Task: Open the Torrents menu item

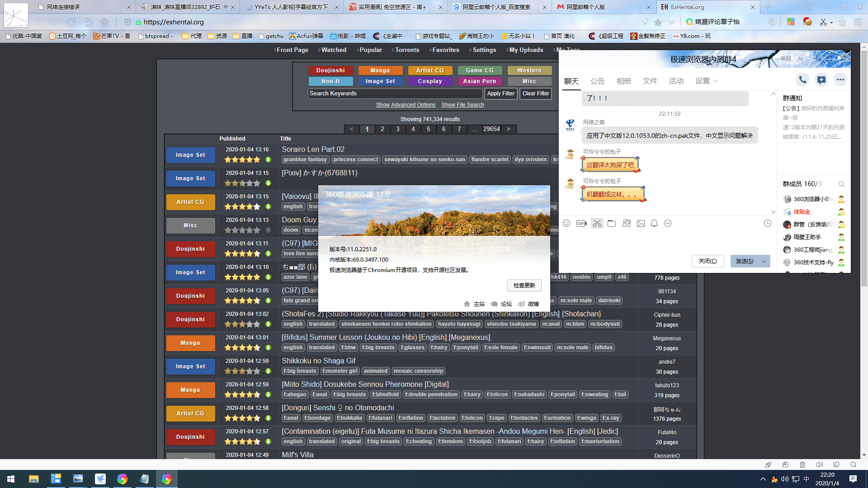Action: point(407,50)
